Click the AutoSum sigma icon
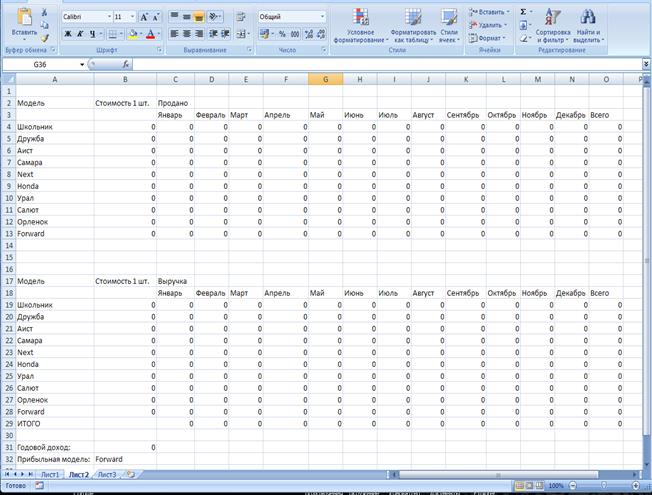Image resolution: width=652 pixels, height=495 pixels. click(523, 12)
